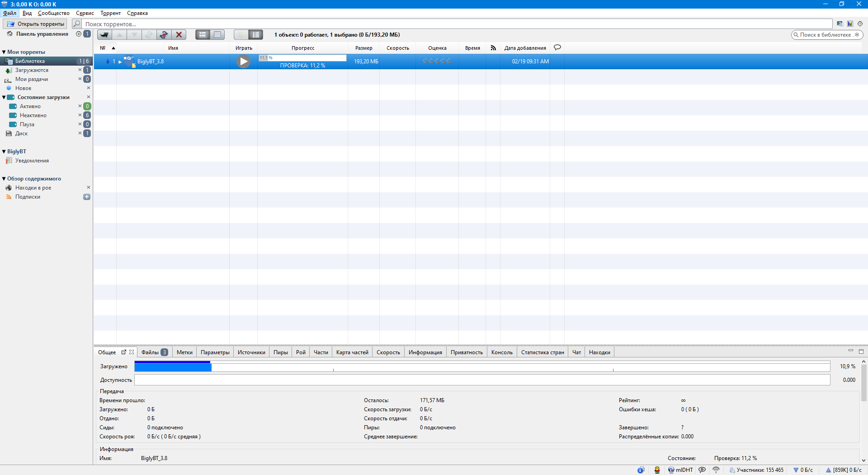The image size is (868, 475).
Task: Expand the BiglyBT_3.8 torrent row arrow
Action: (120, 62)
